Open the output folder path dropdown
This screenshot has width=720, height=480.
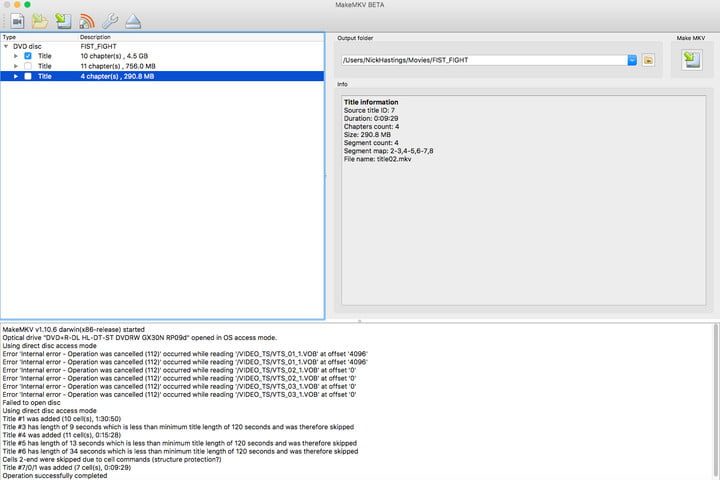[x=632, y=60]
